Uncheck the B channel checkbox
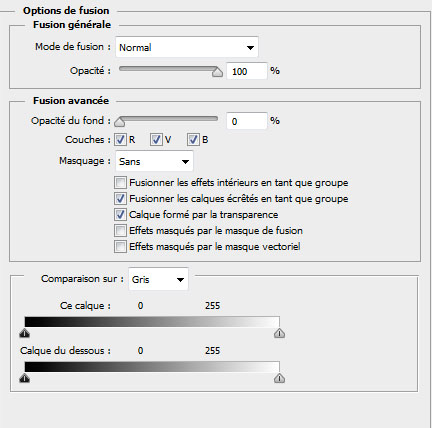 (x=193, y=140)
